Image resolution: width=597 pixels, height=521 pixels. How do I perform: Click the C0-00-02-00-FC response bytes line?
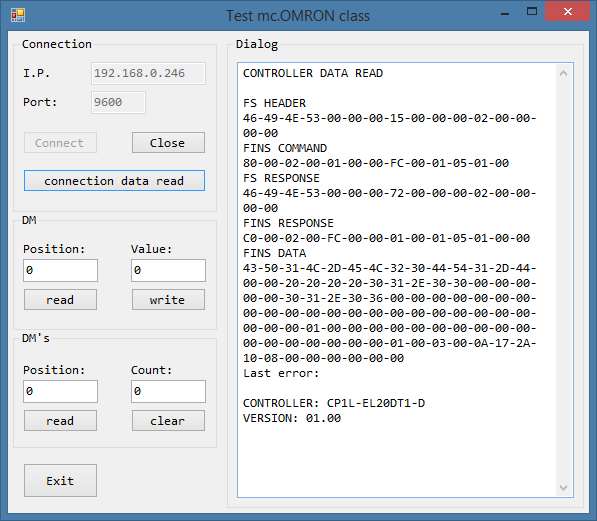386,238
